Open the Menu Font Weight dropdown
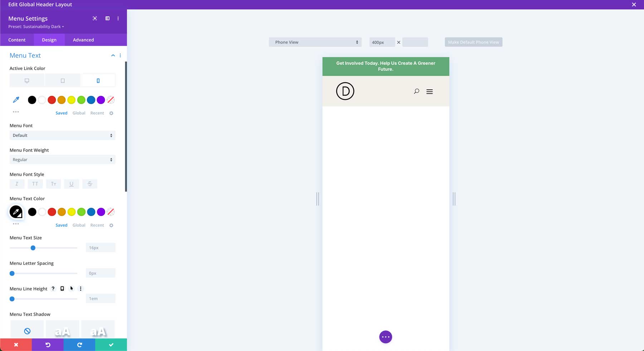Screen dimensions: 644x351 [x=62, y=159]
